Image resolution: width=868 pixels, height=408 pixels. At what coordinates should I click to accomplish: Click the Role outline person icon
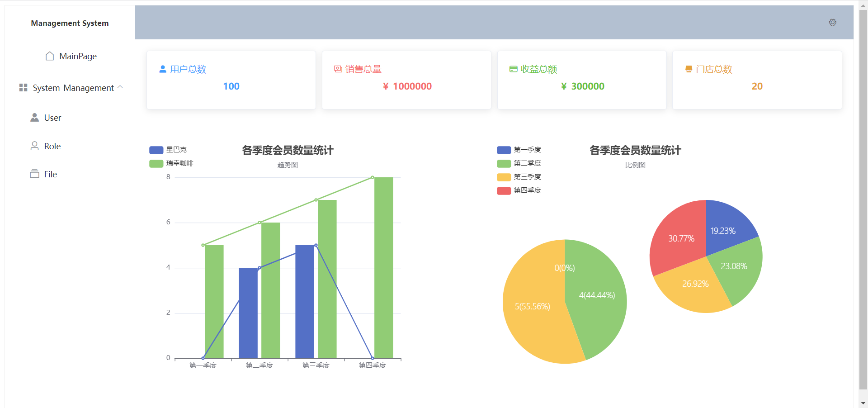pyautogui.click(x=34, y=146)
